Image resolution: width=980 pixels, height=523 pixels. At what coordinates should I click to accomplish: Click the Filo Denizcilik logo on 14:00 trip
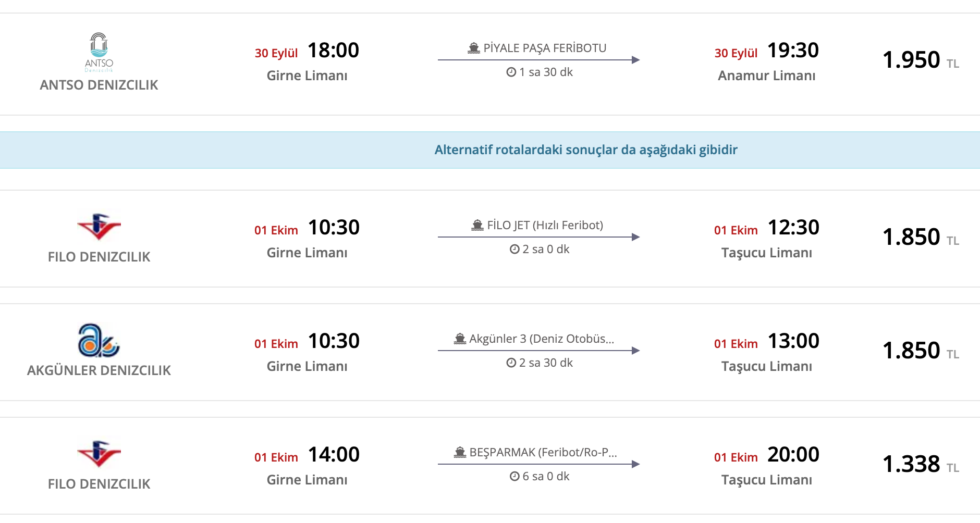[99, 454]
